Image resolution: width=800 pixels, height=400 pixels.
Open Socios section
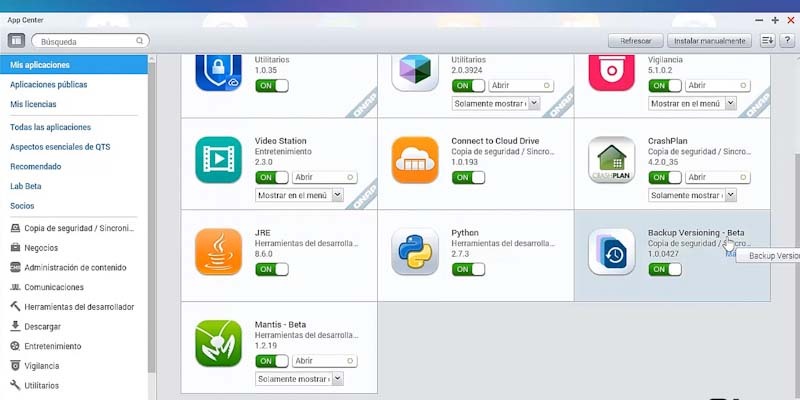point(22,206)
